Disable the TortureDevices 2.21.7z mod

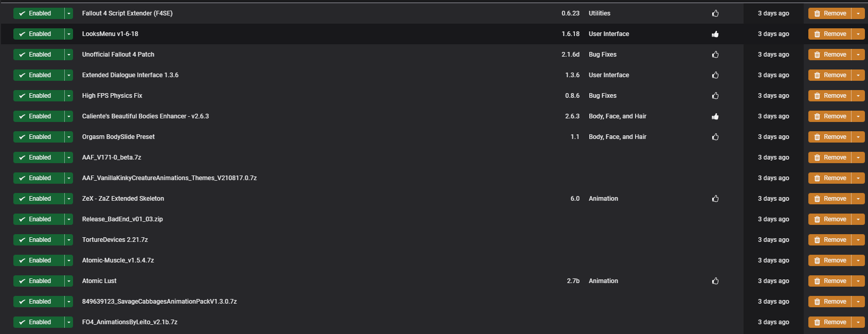[39, 240]
